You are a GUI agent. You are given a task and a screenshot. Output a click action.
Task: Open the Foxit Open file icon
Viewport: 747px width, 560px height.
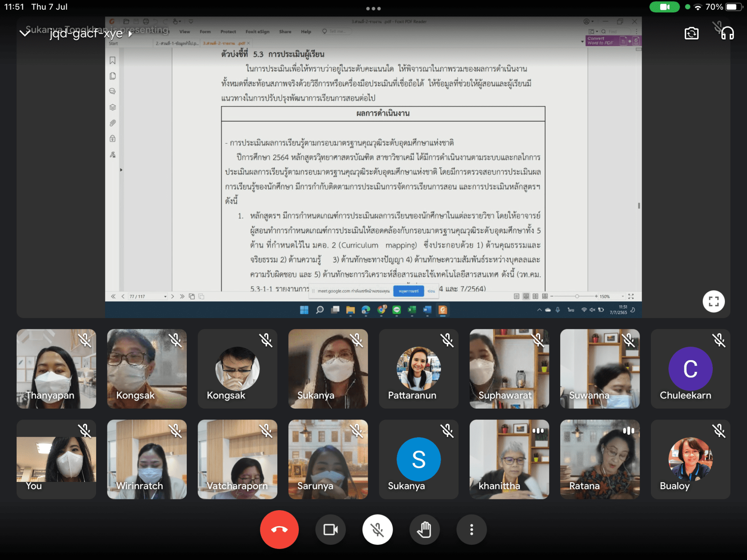click(x=126, y=22)
